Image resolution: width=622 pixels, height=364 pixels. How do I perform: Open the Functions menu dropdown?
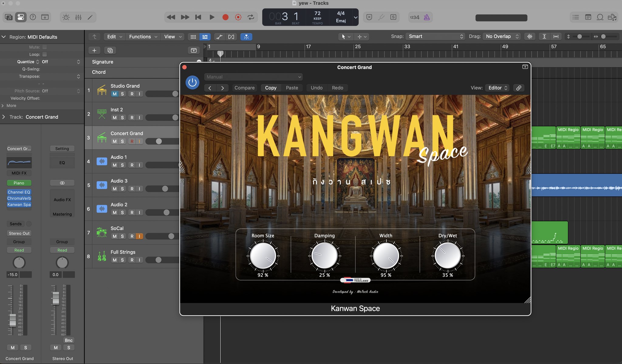point(143,37)
